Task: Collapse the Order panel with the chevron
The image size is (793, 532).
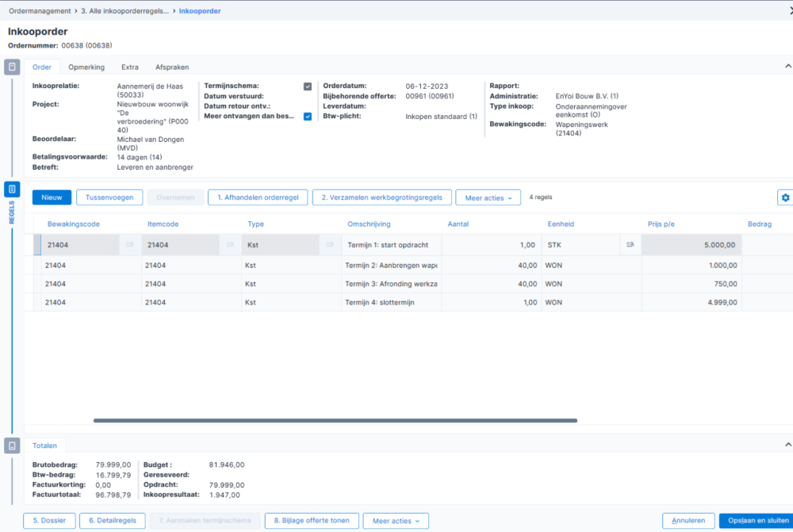Action: 788,67
